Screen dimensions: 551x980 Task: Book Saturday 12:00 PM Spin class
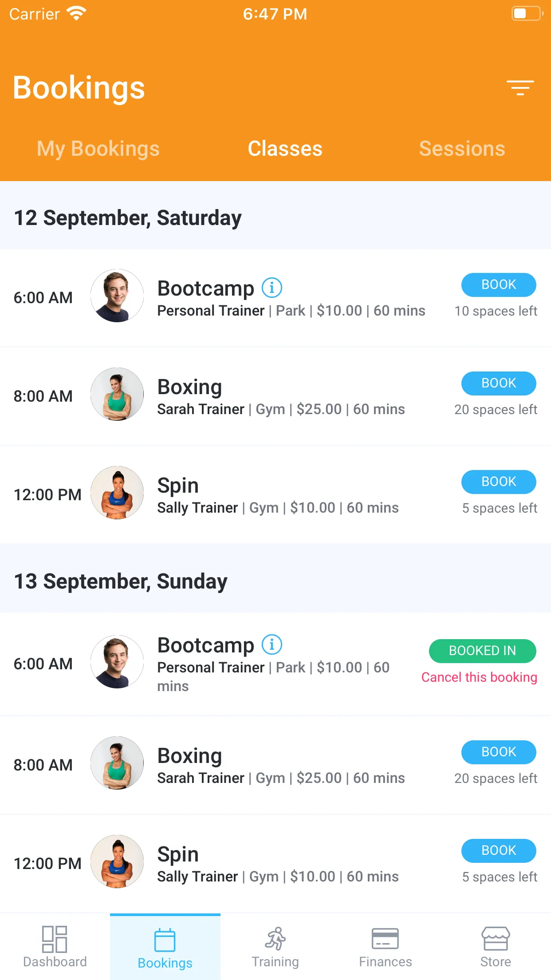point(499,482)
